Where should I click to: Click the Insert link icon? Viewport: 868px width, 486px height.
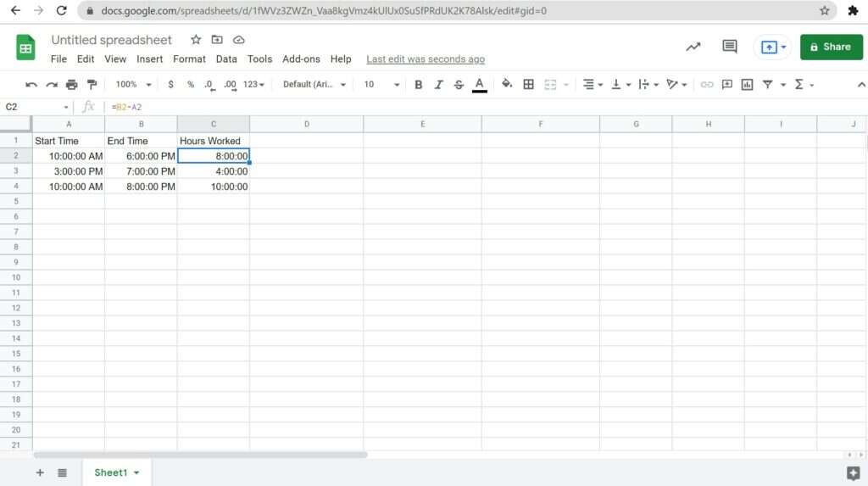tap(706, 85)
